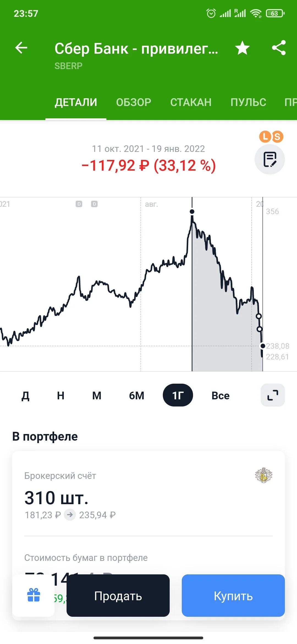The height and width of the screenshot is (644, 297).
Task: Select the Все chart period
Action: click(221, 395)
